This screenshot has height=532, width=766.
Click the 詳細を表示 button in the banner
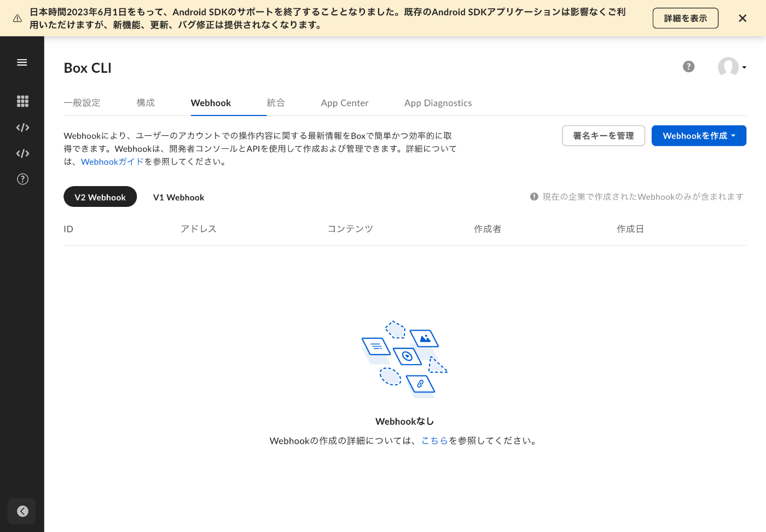[x=686, y=18]
